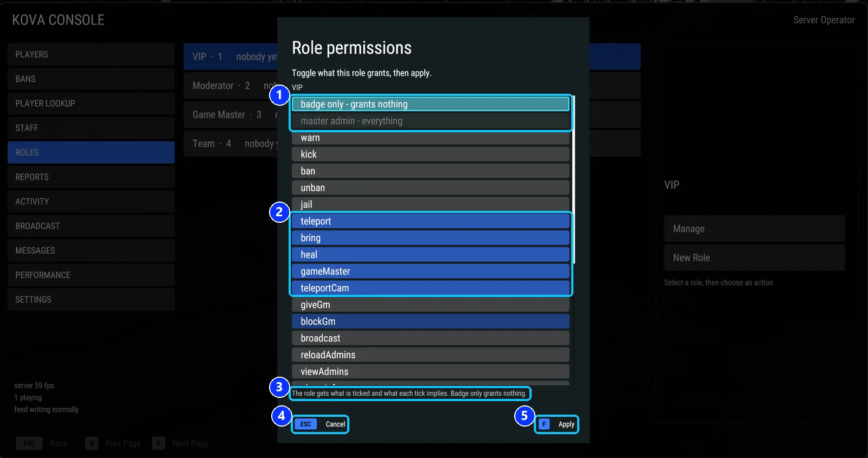The width and height of the screenshot is (868, 458).
Task: Toggle the lowercase 'broadcast' permission row
Action: (x=430, y=338)
